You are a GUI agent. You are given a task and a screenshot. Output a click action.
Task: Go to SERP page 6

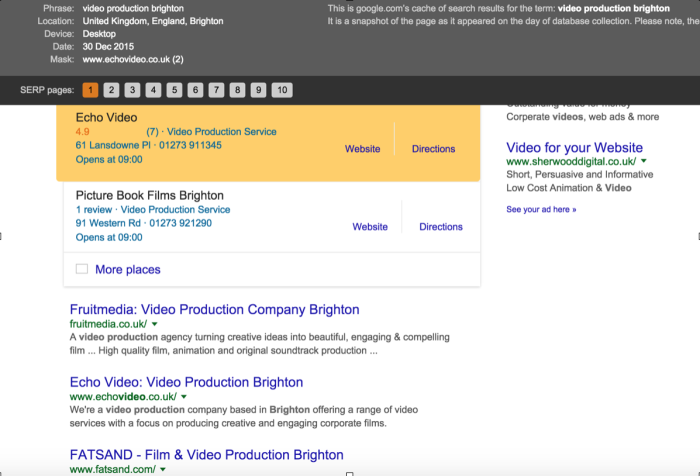click(195, 90)
